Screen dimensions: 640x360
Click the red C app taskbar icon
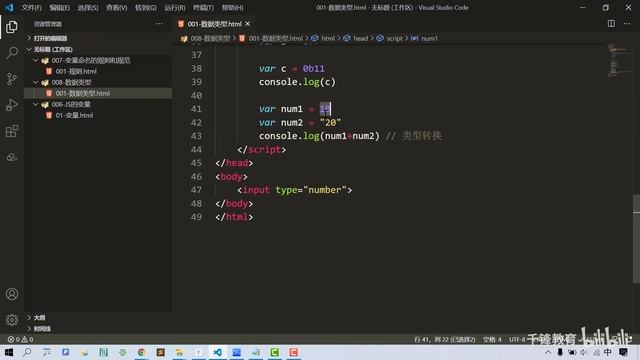(x=293, y=352)
